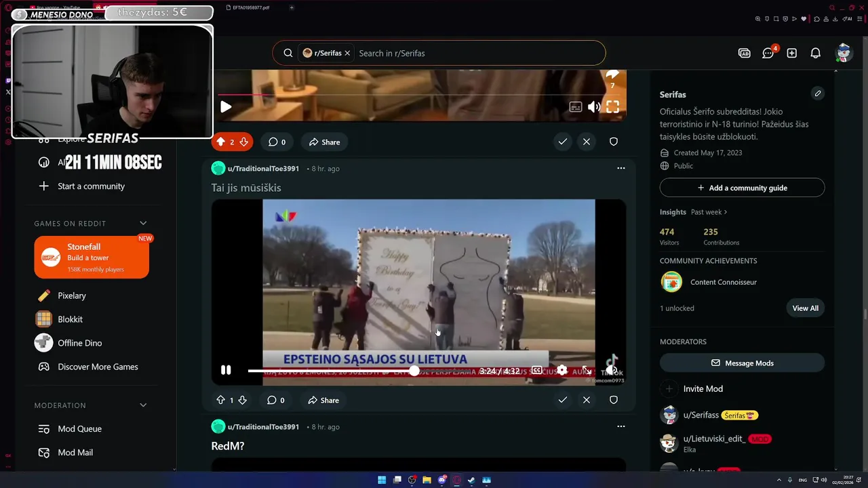The height and width of the screenshot is (488, 868).
Task: Open Reddit chat with 4 notifications
Action: (x=768, y=53)
